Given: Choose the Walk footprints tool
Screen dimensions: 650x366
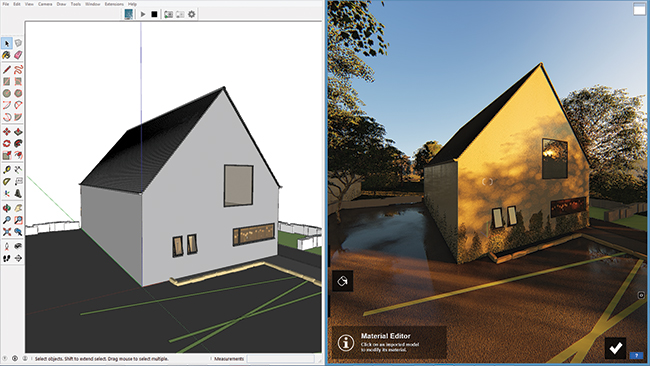Looking at the screenshot, I should tap(7, 258).
